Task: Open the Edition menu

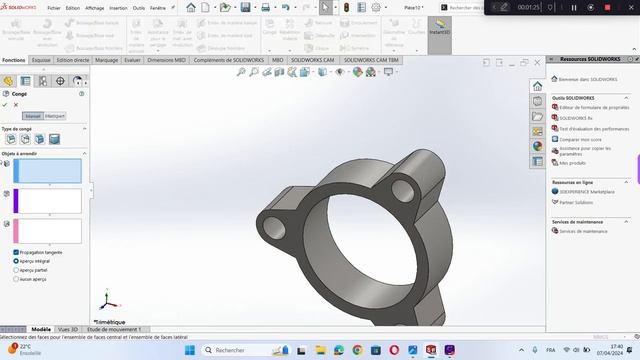Action: pyautogui.click(x=73, y=8)
